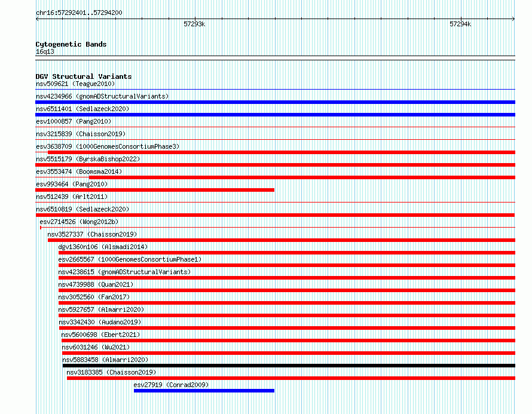Click nsv5883458 (Almarri2020) label

click(105, 360)
